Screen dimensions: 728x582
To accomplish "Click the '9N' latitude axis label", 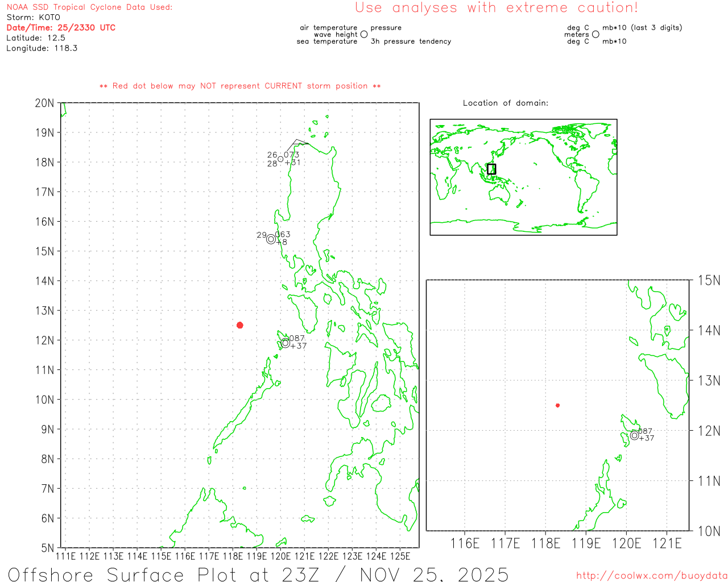I will [x=48, y=430].
